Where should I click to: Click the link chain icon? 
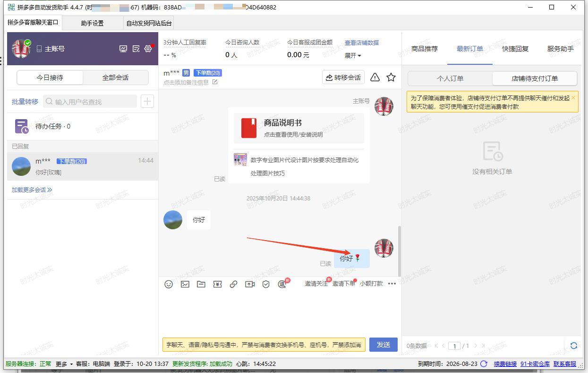233,284
